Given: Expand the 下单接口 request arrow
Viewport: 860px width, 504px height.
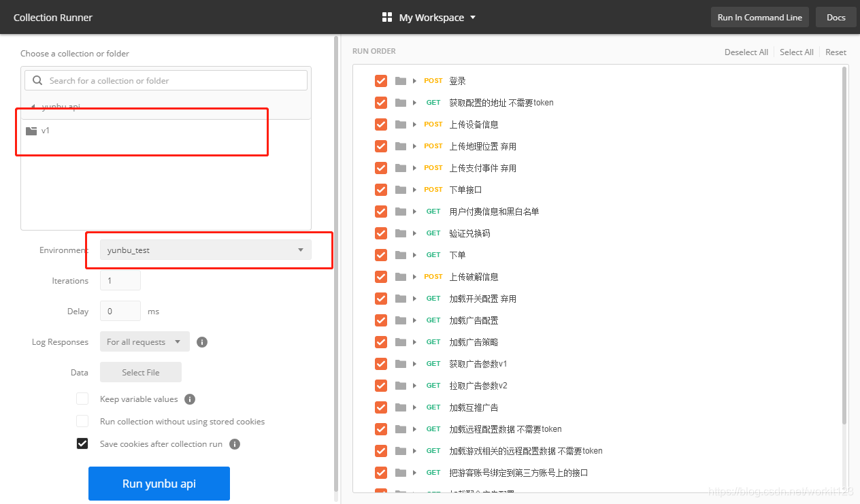Looking at the screenshot, I should click(414, 190).
